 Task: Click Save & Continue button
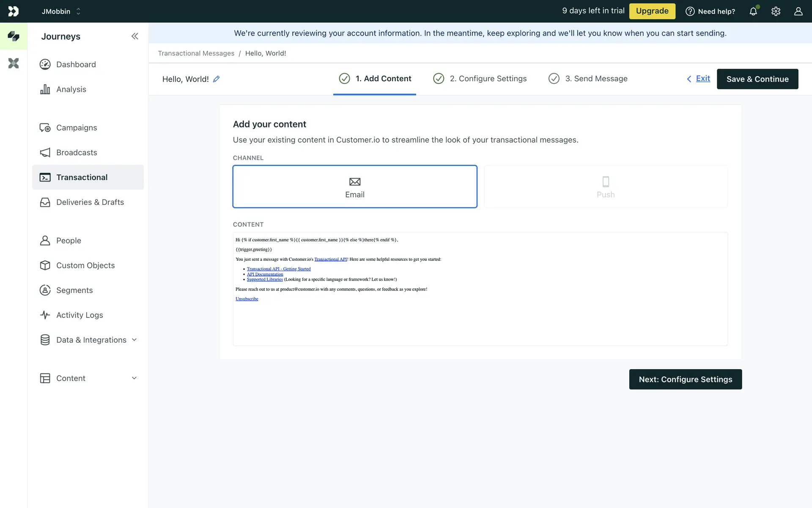[x=757, y=79]
